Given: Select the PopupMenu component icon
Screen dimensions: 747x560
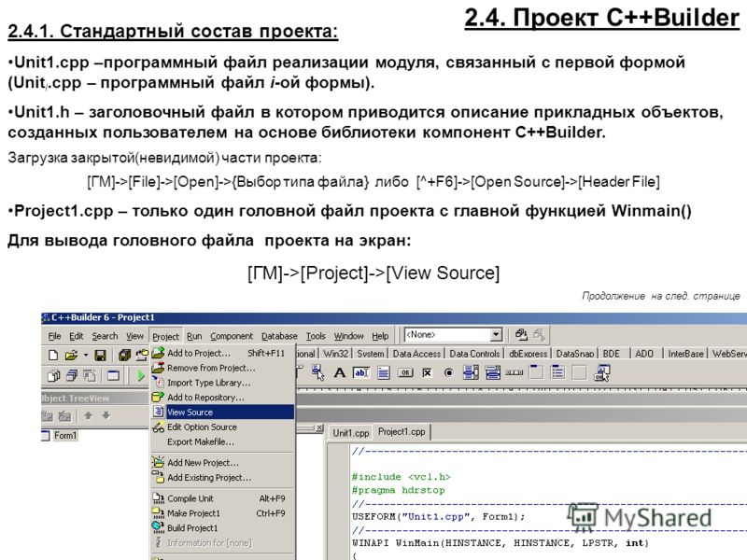Looking at the screenshot, I should click(317, 372).
